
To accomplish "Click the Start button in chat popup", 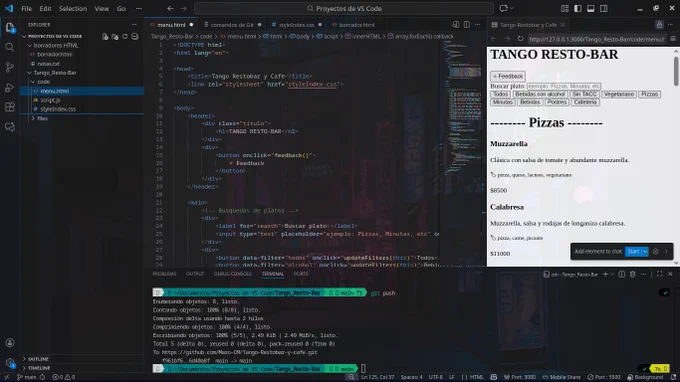I will (x=633, y=251).
